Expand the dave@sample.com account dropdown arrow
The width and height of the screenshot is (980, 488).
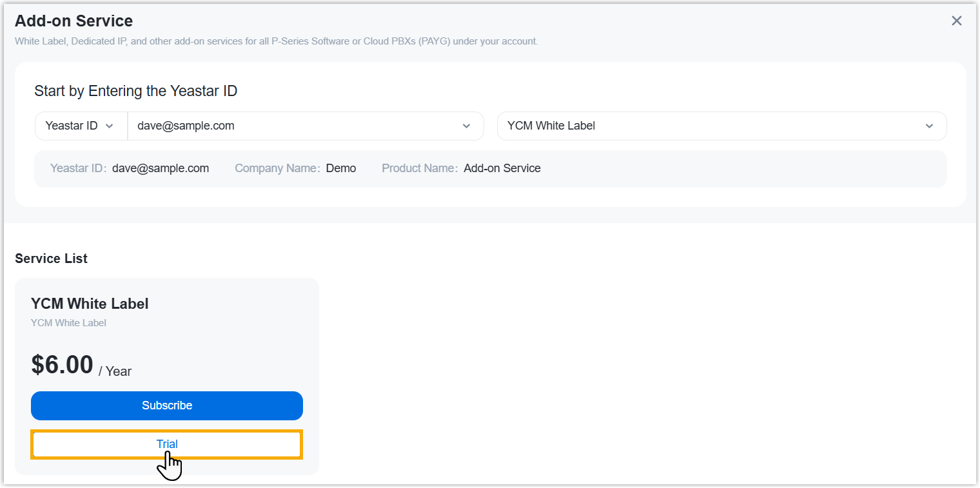(x=466, y=126)
